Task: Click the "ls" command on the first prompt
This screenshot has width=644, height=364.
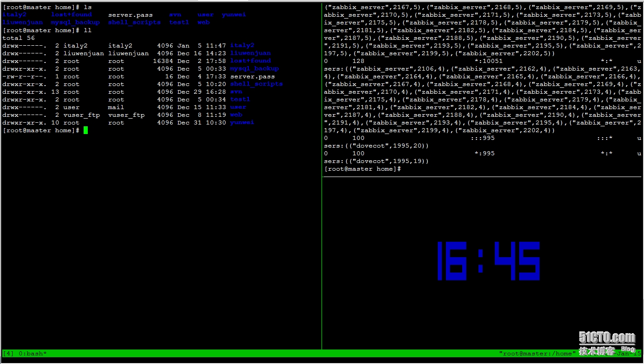Action: point(87,7)
